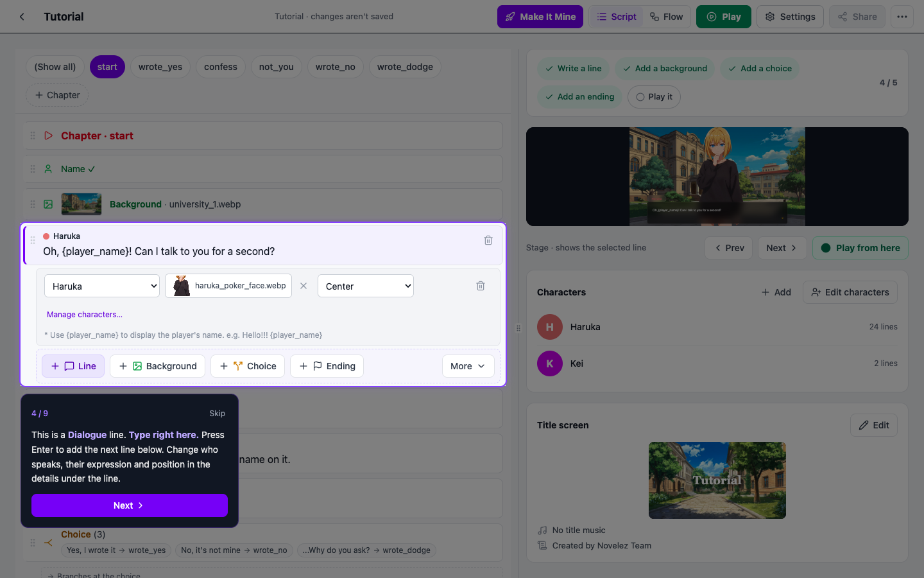Click the Make It Mine button
924x578 pixels.
point(540,17)
